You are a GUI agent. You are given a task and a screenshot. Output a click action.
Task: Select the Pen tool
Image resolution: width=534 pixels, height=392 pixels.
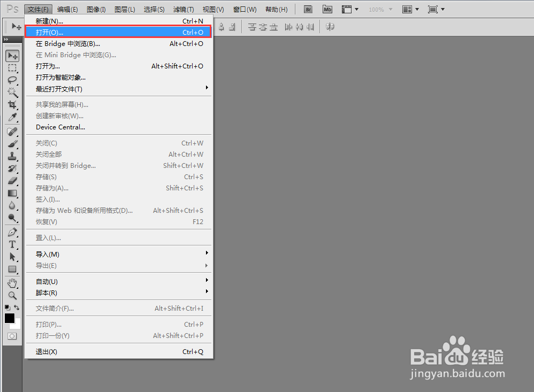coord(13,232)
